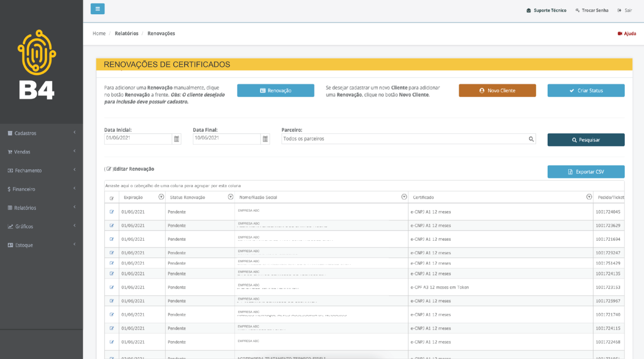Open filter for the Status Renovação column
This screenshot has width=644, height=359.
tap(230, 197)
